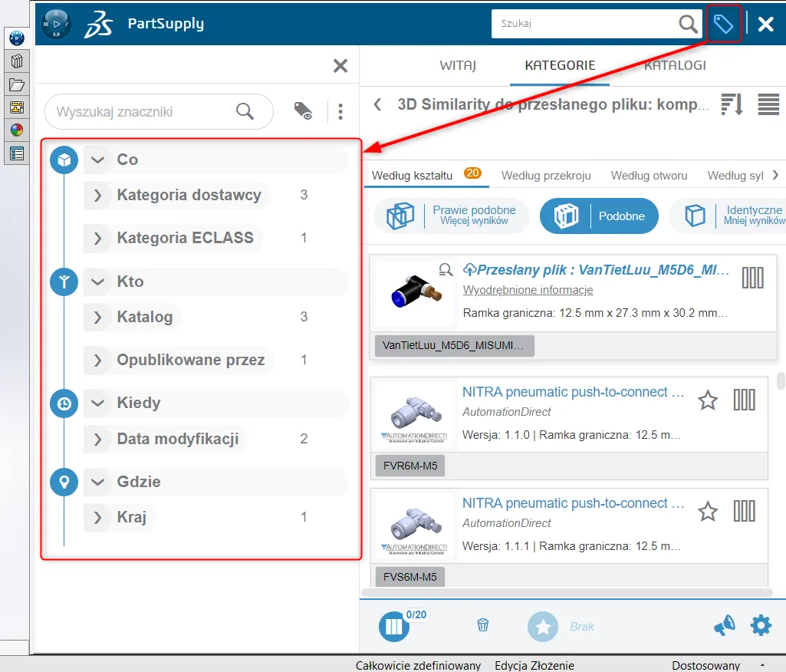This screenshot has width=786, height=672.
Task: Expand Katalog filter
Action: tap(97, 318)
